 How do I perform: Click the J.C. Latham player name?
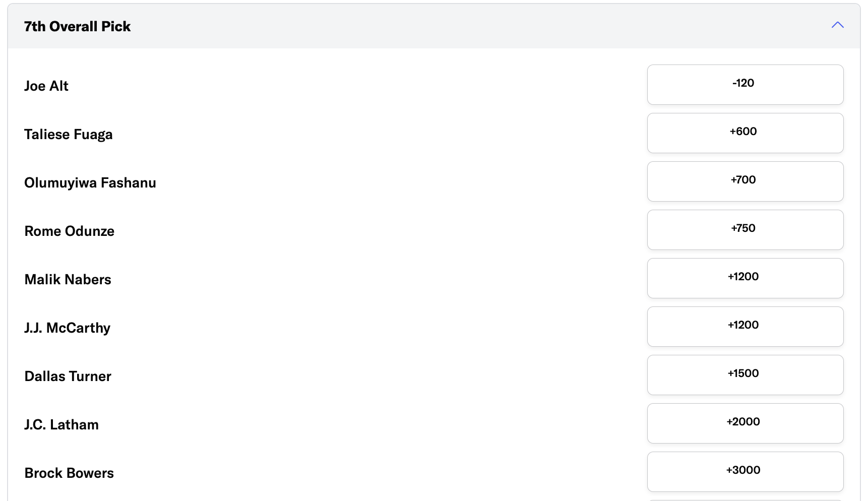point(61,425)
